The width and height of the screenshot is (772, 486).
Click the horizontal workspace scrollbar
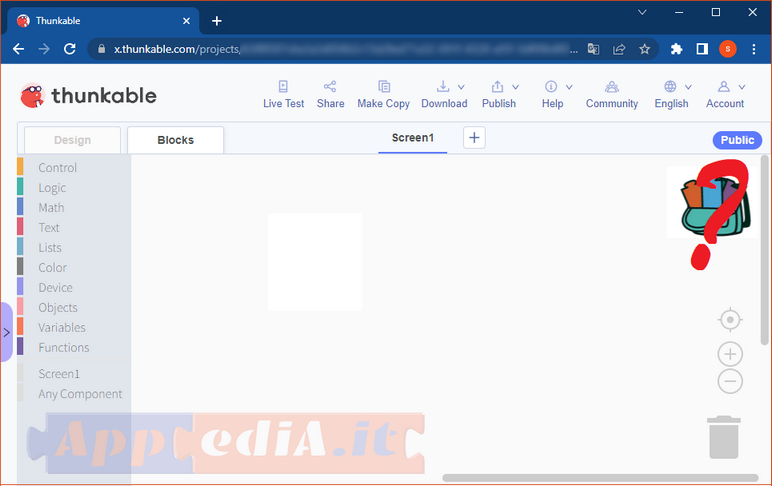pos(600,478)
